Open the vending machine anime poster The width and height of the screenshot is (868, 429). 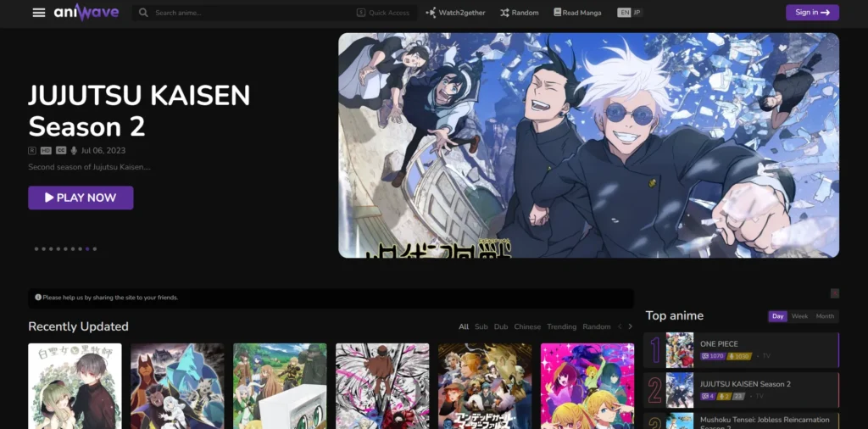pos(280,386)
